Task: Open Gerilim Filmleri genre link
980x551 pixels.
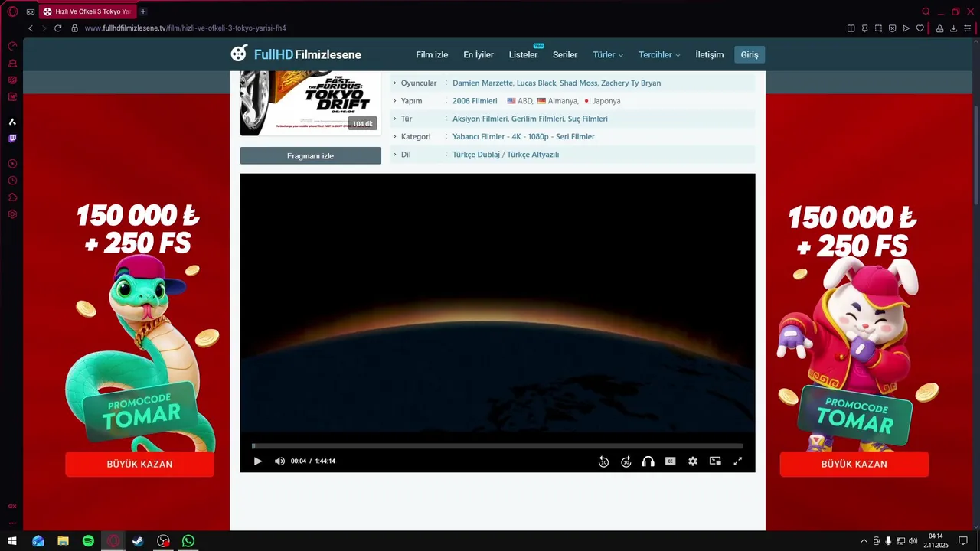Action: point(537,119)
